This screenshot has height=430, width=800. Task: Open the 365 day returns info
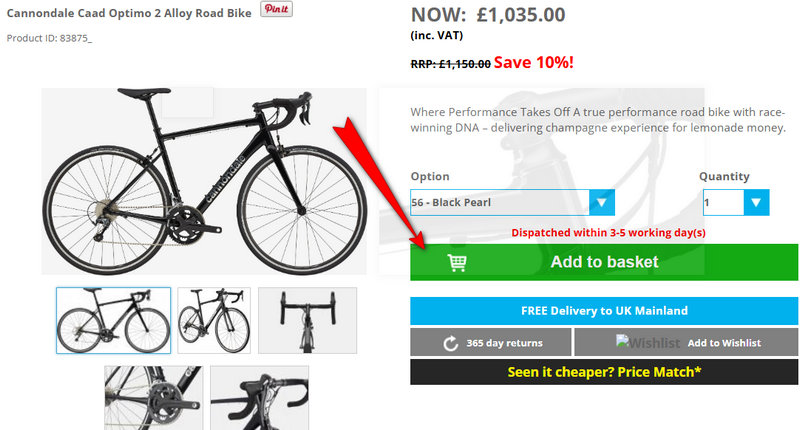coord(503,343)
